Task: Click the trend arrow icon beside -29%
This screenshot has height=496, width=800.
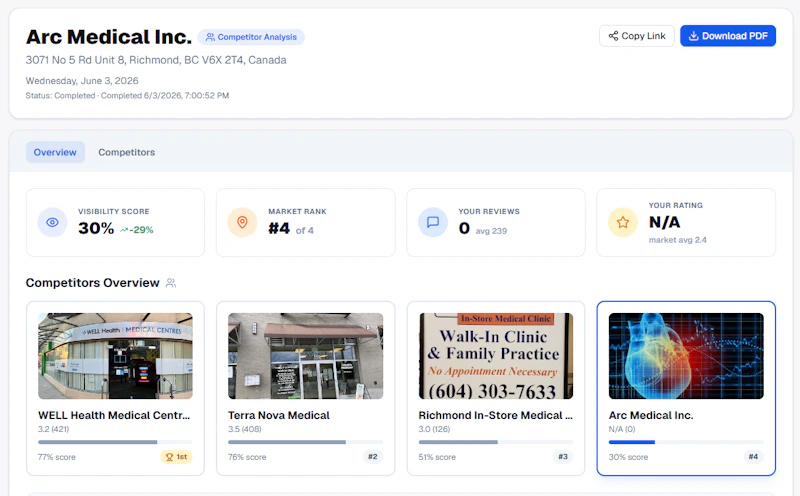Action: tap(123, 230)
